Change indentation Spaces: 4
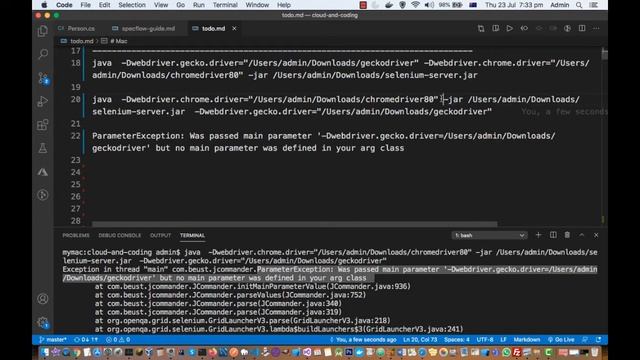The height and width of the screenshot is (360, 640). 457,340
